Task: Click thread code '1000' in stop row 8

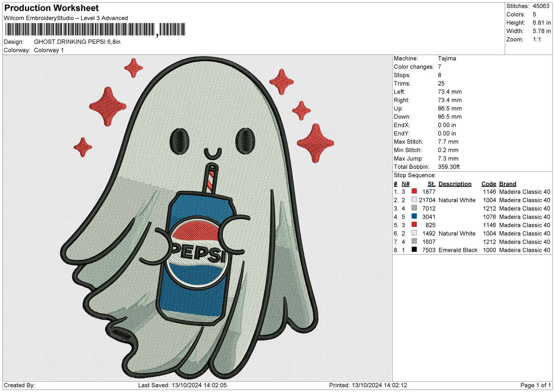Action: [490, 250]
